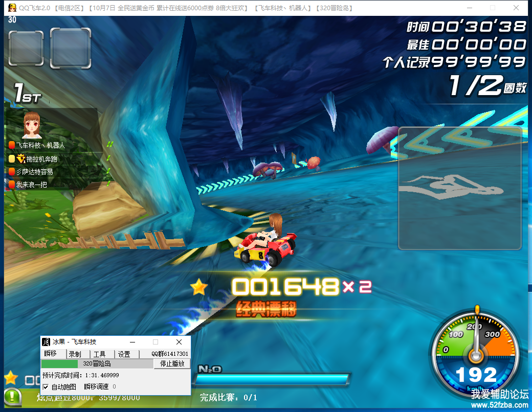
Task: Click the gold star beside score 001648
Action: pos(199,287)
